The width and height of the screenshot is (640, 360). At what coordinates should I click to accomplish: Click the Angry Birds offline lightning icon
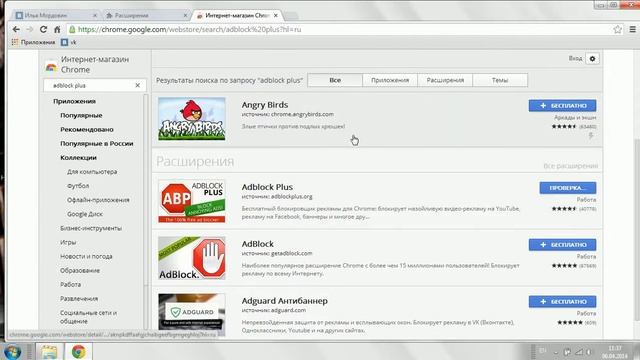591,136
